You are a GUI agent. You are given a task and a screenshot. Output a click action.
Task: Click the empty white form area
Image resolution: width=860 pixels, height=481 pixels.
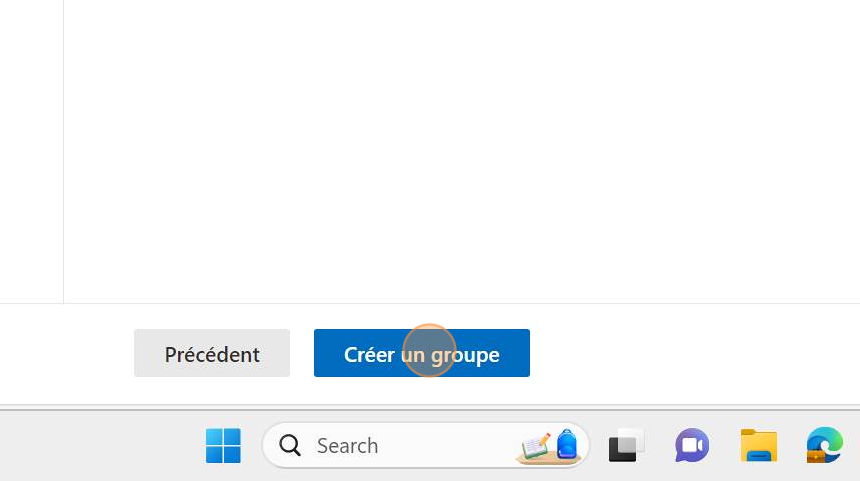coord(461,151)
